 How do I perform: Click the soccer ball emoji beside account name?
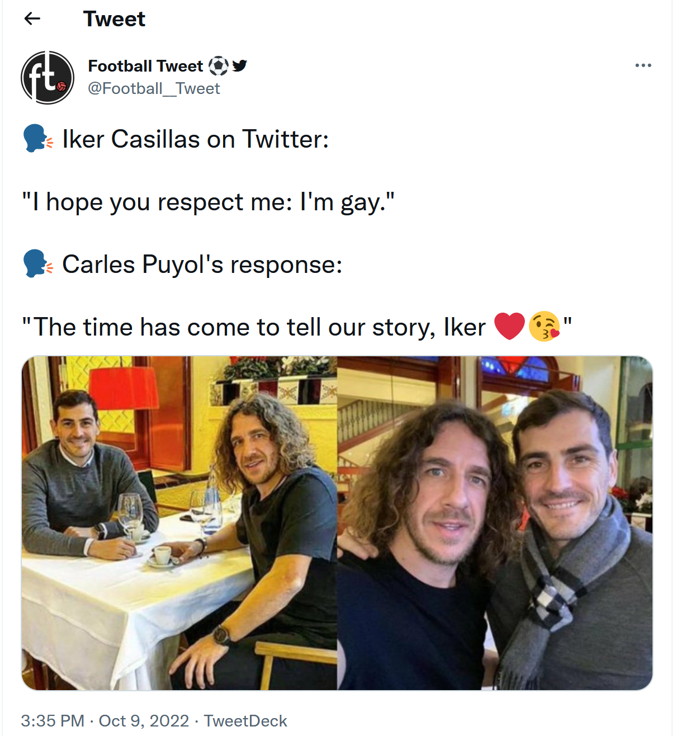(x=218, y=66)
